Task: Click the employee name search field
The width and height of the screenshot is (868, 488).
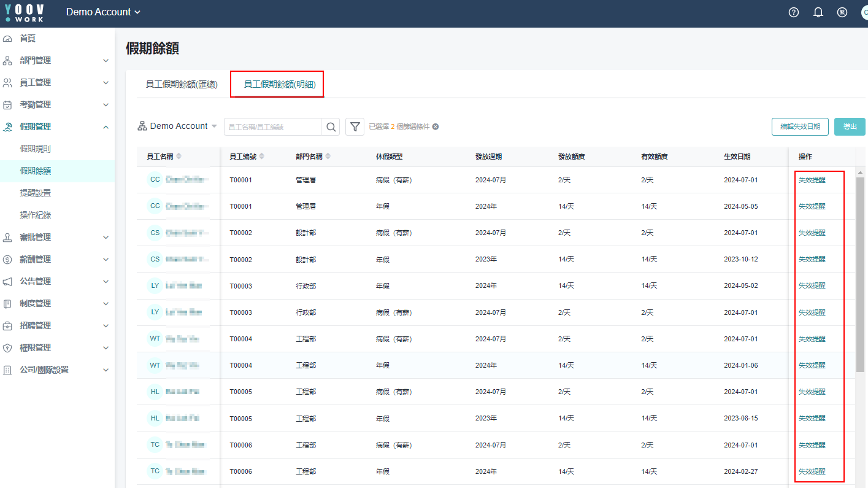Action: click(272, 127)
